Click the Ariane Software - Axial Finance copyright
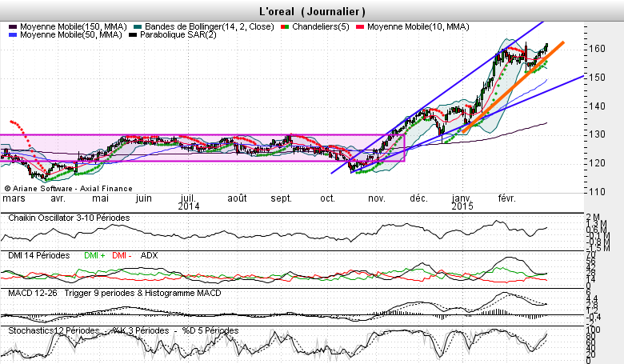The image size is (624, 364). tap(69, 189)
